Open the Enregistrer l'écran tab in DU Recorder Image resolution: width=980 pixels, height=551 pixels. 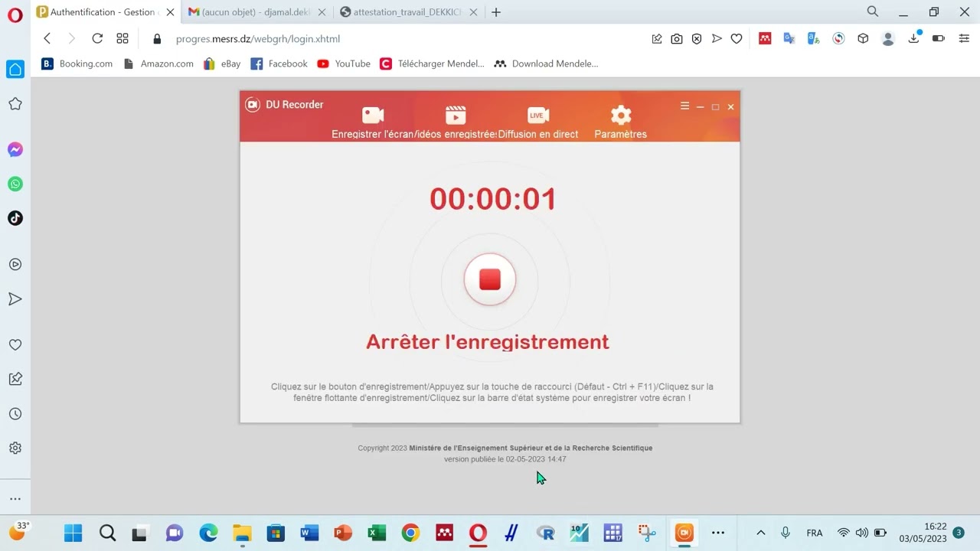373,122
